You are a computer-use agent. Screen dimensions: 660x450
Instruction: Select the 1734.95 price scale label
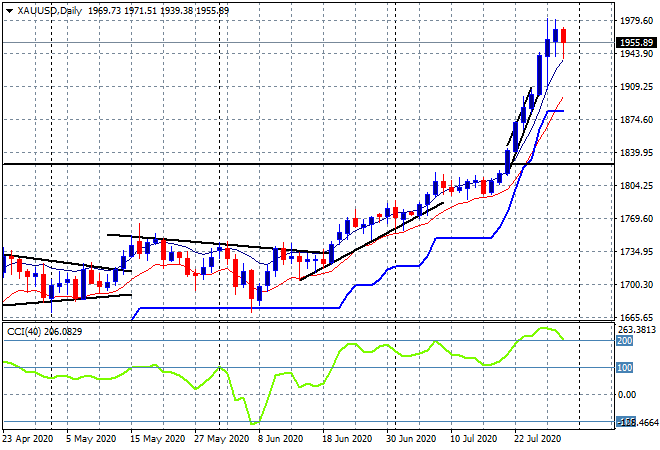point(636,252)
